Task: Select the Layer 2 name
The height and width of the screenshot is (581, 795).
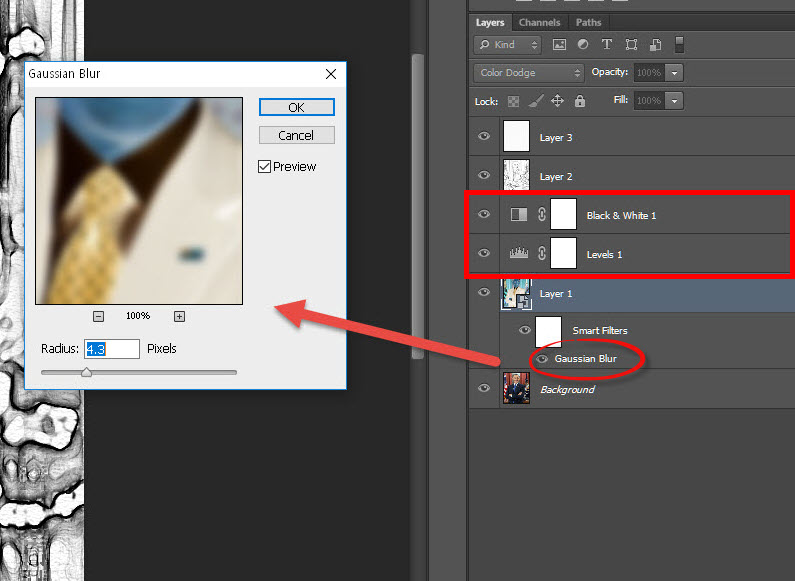Action: point(556,177)
